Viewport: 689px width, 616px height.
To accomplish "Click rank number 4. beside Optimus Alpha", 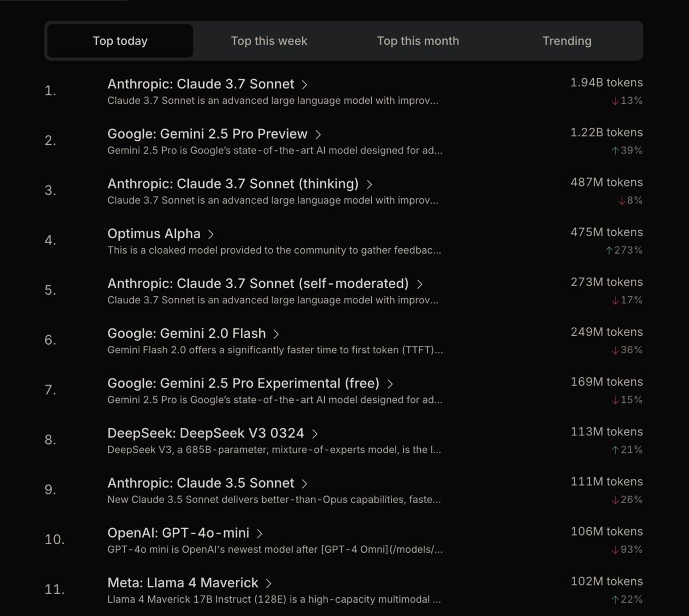I will [x=50, y=240].
